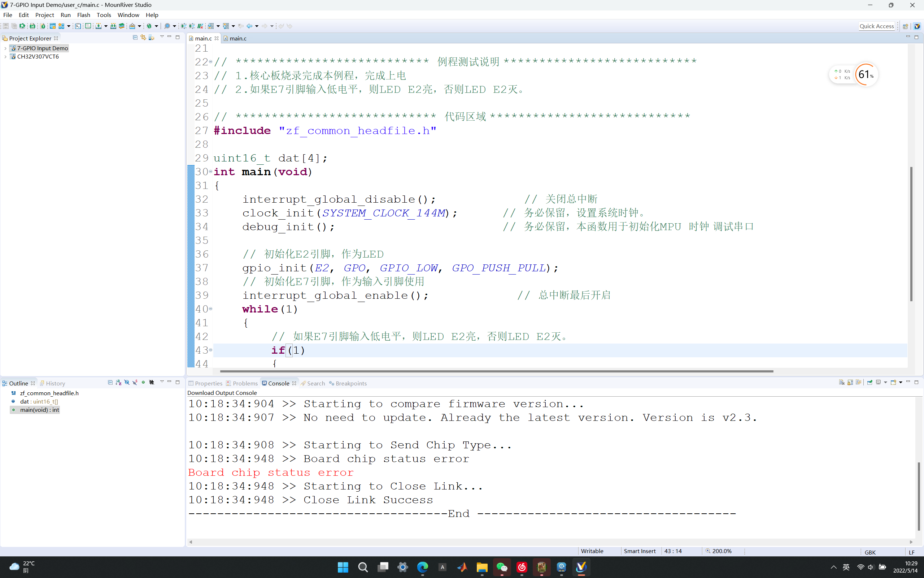
Task: Open the Tools menu
Action: point(104,15)
